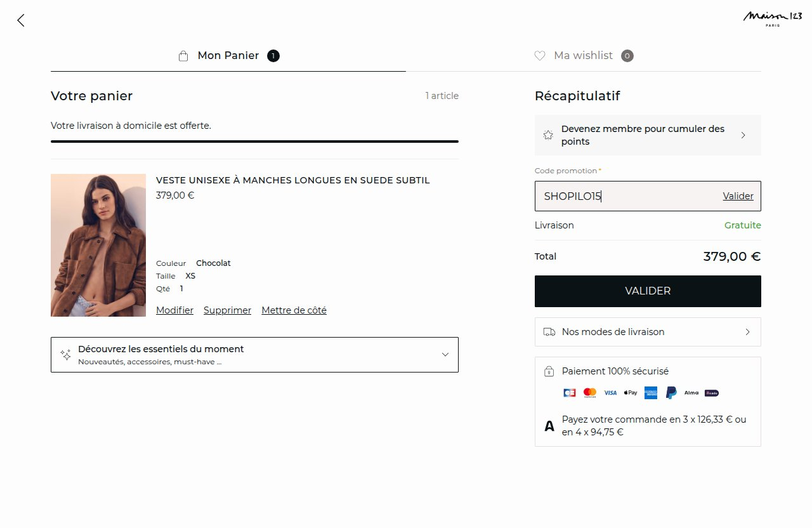Image resolution: width=812 pixels, height=528 pixels.
Task: Open Nos modes de livraison chevron
Action: pos(747,332)
